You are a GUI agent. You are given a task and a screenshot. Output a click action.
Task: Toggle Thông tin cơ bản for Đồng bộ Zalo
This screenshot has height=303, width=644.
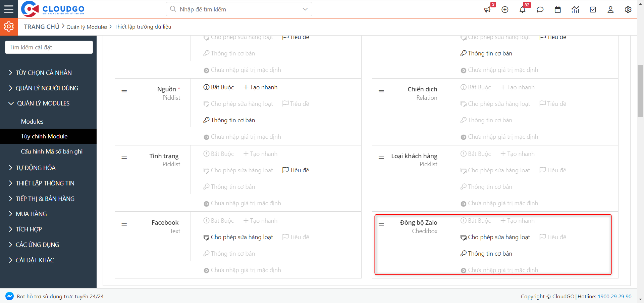tap(486, 254)
